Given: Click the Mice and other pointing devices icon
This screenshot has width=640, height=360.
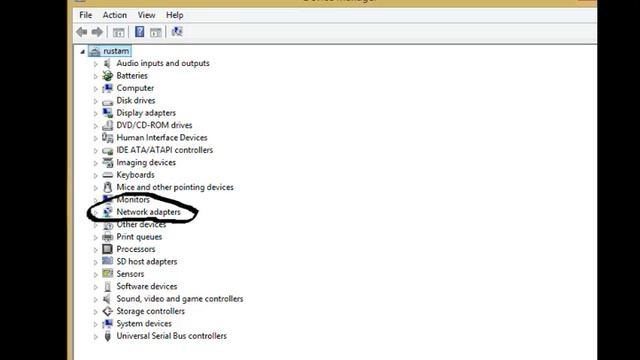Looking at the screenshot, I should click(x=107, y=187).
